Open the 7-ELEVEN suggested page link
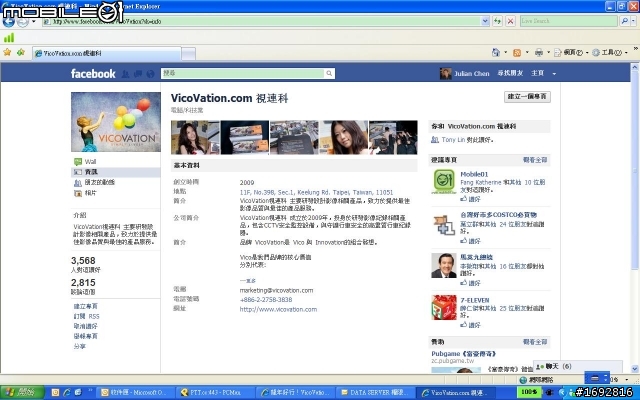This screenshot has height=400, width=640. pos(474,300)
